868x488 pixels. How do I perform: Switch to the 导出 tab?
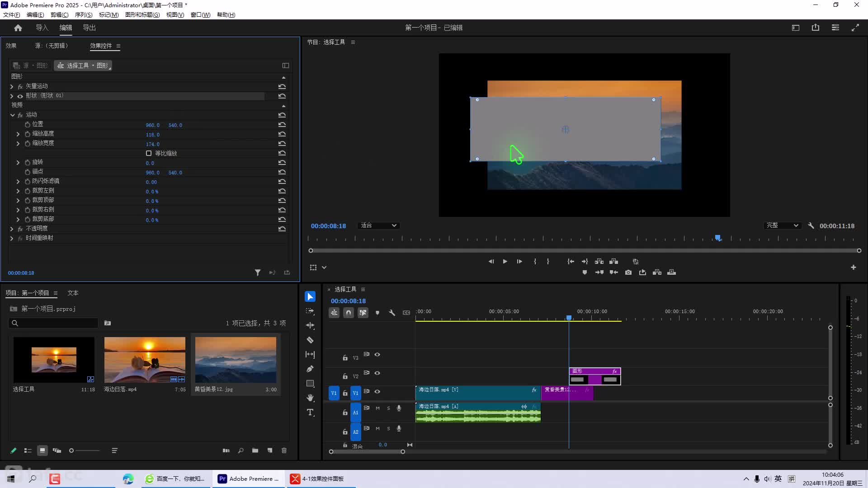pos(90,28)
